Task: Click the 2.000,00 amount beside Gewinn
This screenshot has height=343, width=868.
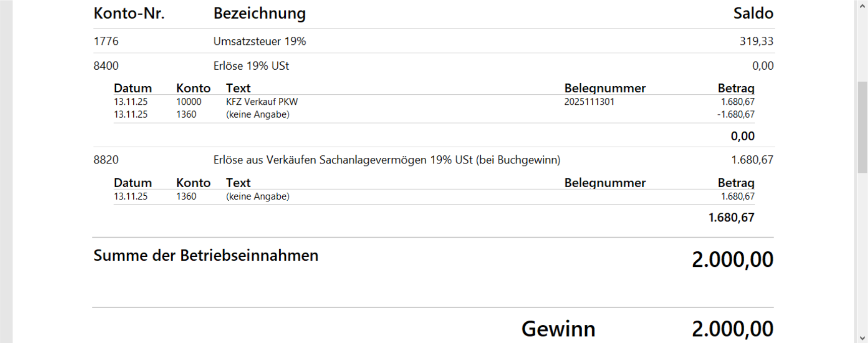Action: pos(732,329)
